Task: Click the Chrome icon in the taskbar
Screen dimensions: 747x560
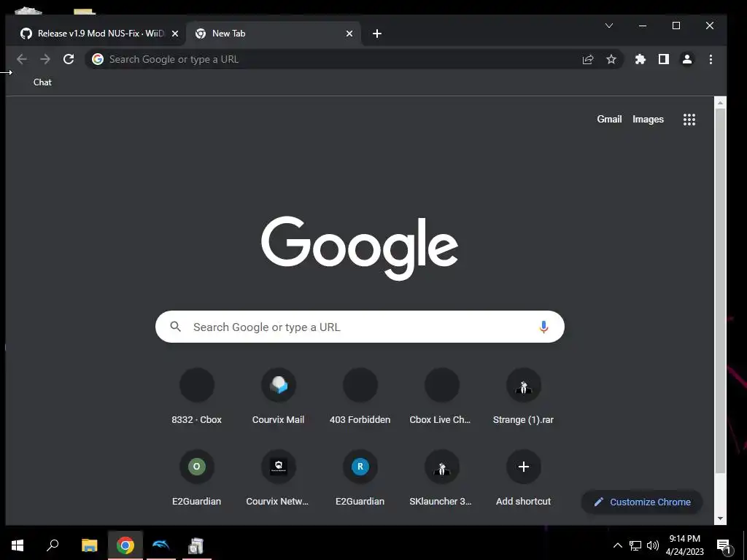Action: [125, 545]
